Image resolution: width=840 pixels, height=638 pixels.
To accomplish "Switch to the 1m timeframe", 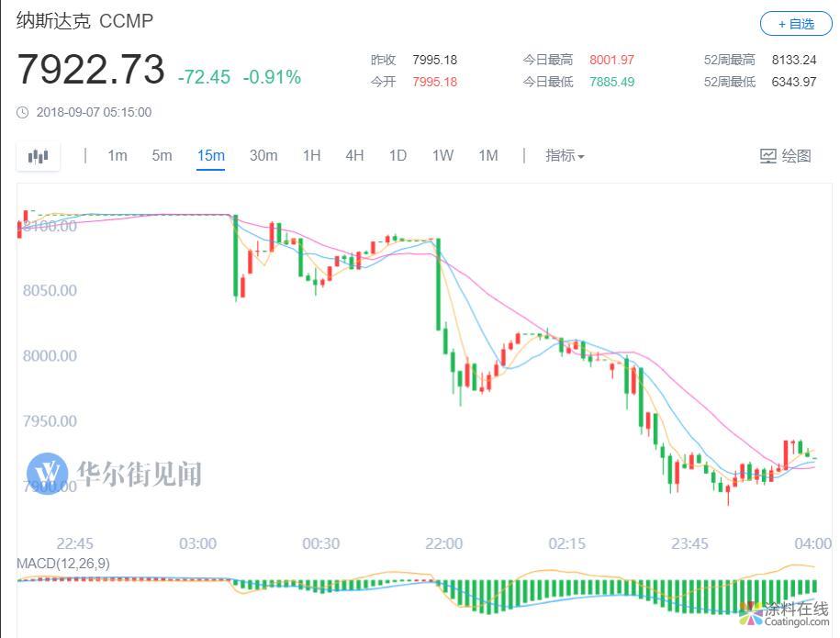I will pyautogui.click(x=118, y=156).
